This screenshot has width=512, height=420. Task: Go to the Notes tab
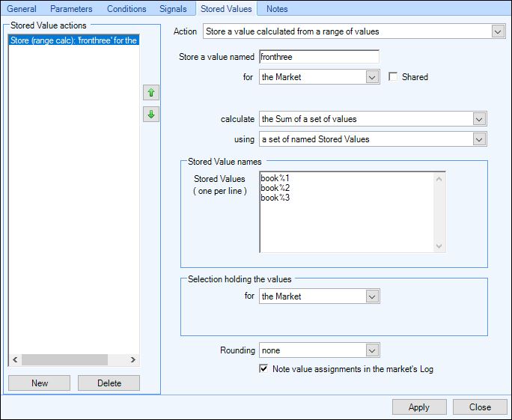click(x=277, y=9)
